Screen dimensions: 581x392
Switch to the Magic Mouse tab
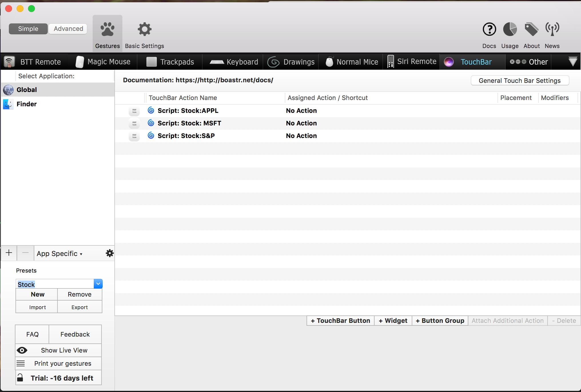pyautogui.click(x=103, y=62)
